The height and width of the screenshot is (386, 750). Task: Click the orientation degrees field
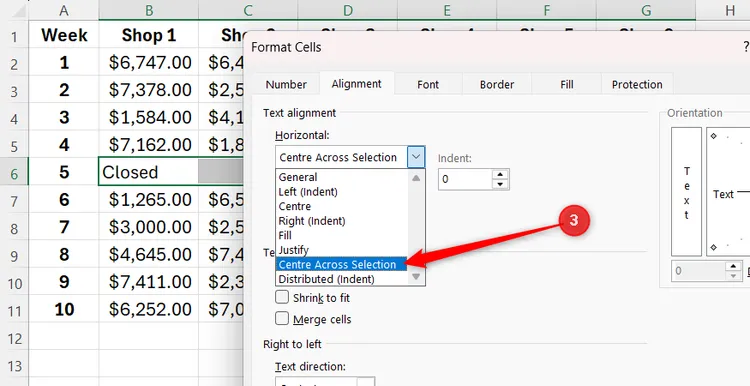pyautogui.click(x=698, y=271)
